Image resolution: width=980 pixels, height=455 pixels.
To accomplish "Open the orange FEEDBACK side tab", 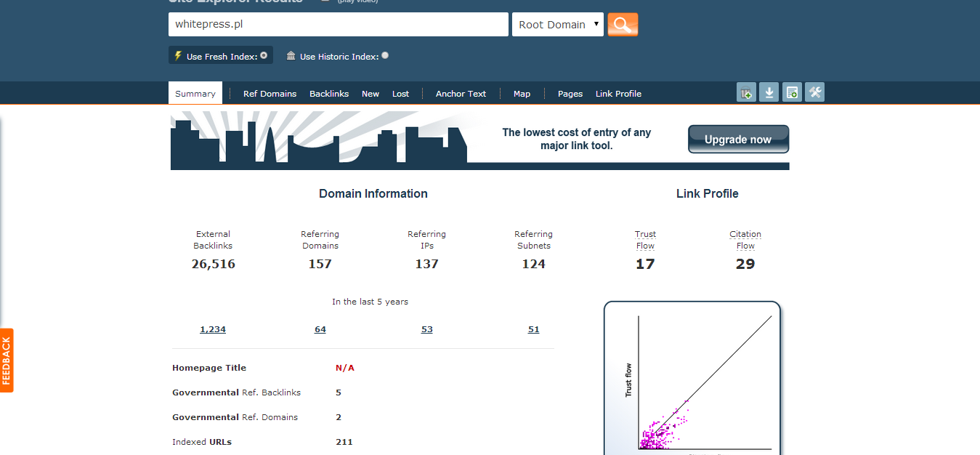I will (7, 361).
